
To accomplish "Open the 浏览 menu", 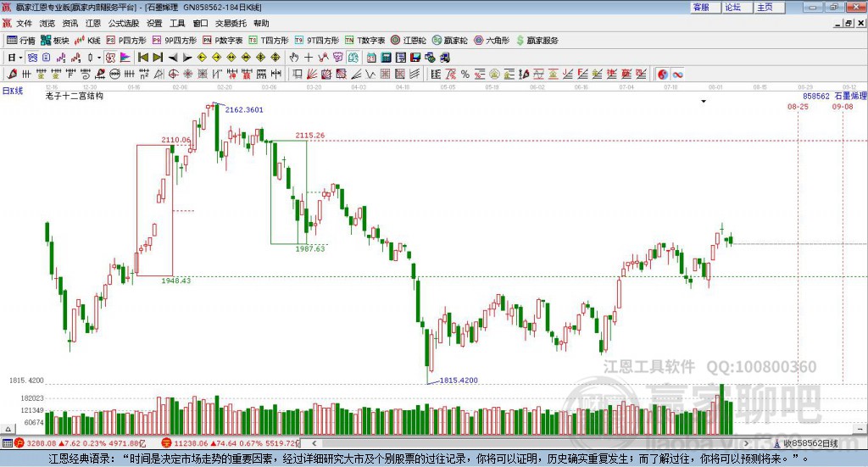I will pyautogui.click(x=47, y=23).
